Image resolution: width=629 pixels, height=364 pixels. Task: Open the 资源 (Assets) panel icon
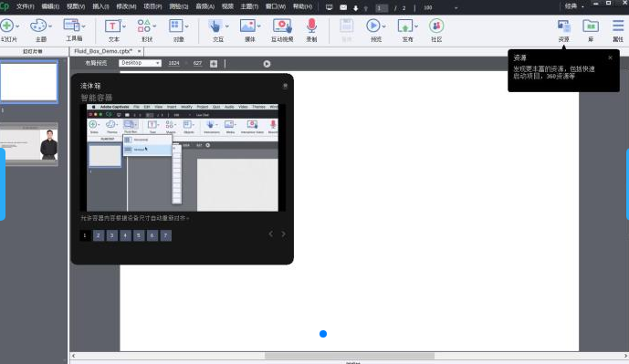point(563,26)
